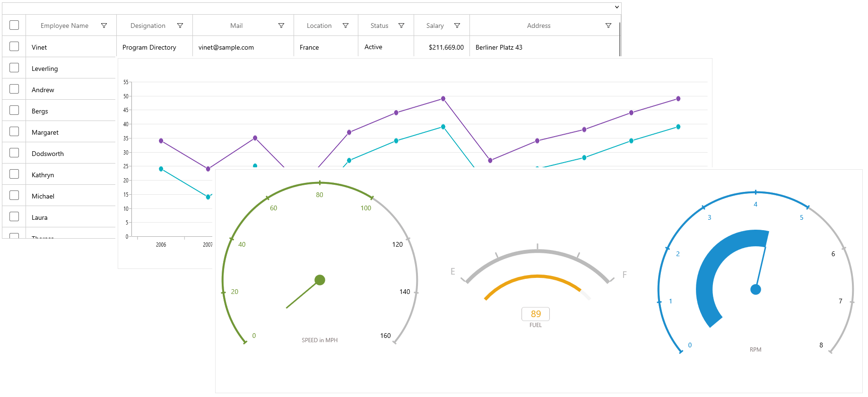
Task: Check the Vinet row checkbox
Action: [14, 46]
